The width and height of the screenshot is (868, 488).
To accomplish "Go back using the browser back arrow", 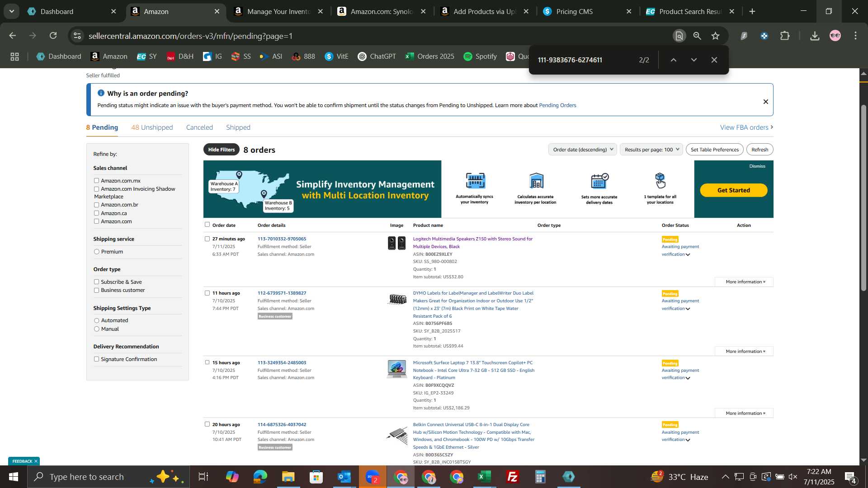I will (13, 36).
